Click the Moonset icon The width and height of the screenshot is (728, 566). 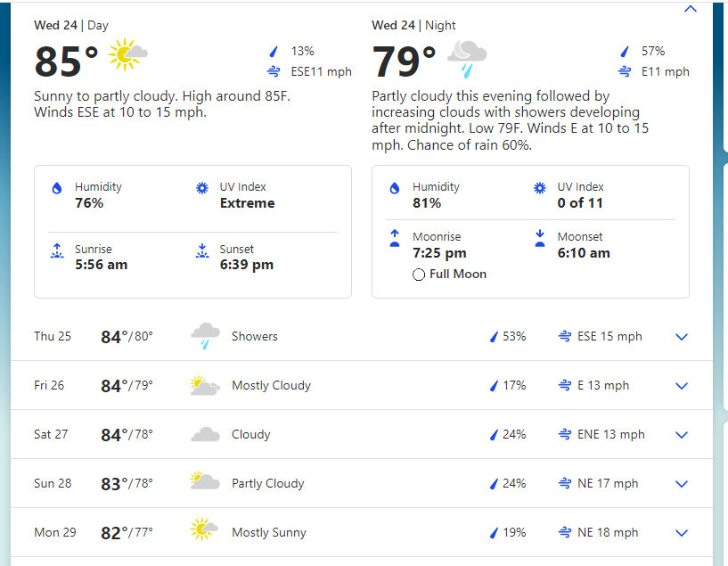pos(540,238)
